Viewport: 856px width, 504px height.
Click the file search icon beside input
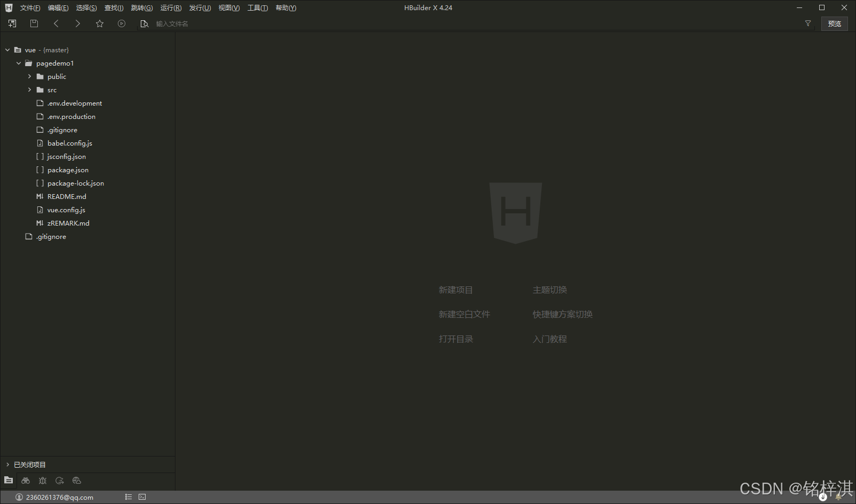[x=145, y=23]
